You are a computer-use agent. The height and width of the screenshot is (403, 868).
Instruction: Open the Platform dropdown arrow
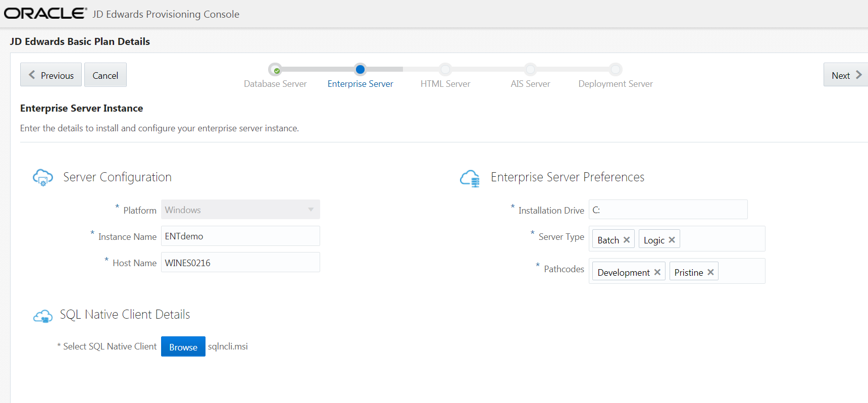[311, 210]
